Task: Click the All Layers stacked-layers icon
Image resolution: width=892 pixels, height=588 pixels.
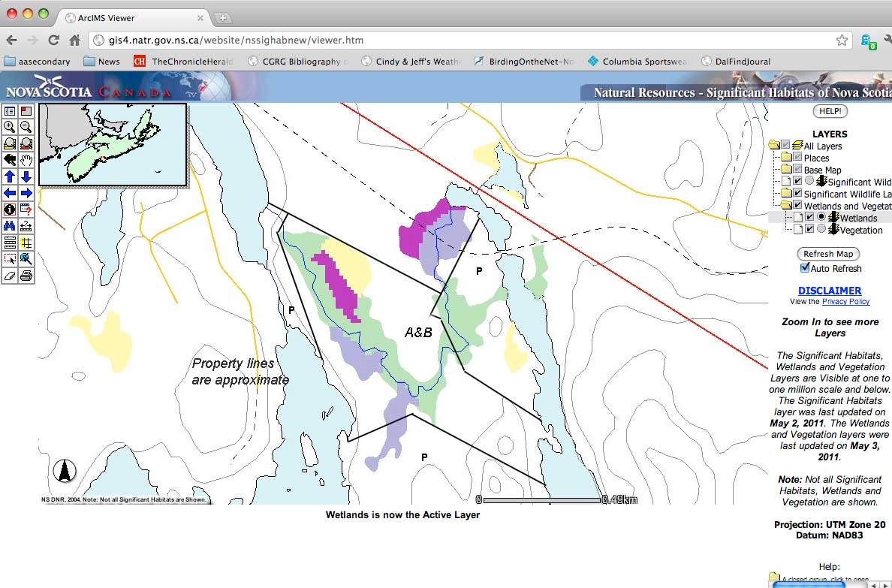Action: (x=797, y=146)
